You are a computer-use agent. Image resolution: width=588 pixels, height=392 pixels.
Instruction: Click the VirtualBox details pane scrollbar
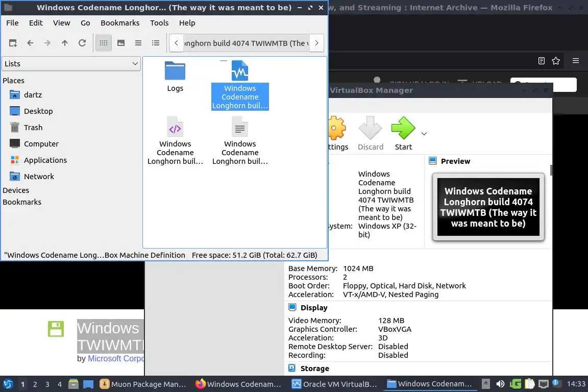coord(551,170)
